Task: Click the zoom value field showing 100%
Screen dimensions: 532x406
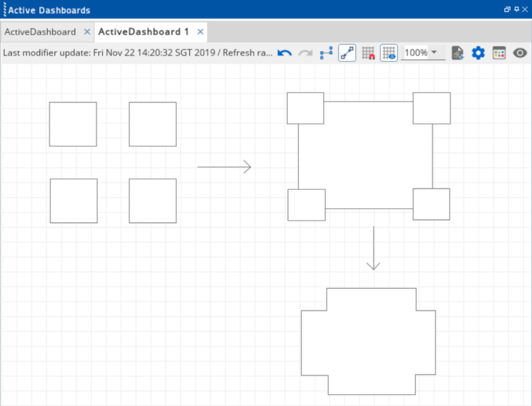Action: pos(416,52)
